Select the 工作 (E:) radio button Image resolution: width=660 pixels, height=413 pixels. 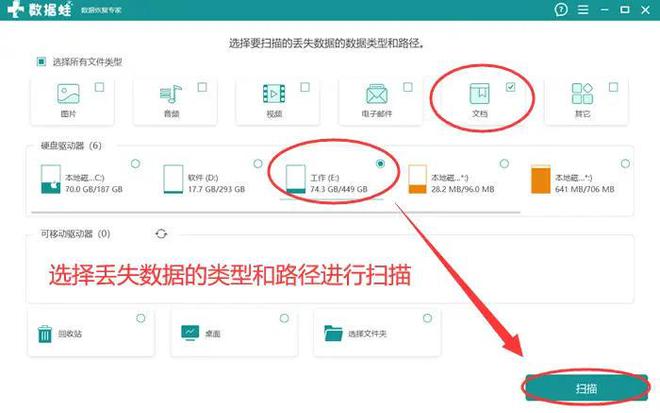pyautogui.click(x=381, y=163)
